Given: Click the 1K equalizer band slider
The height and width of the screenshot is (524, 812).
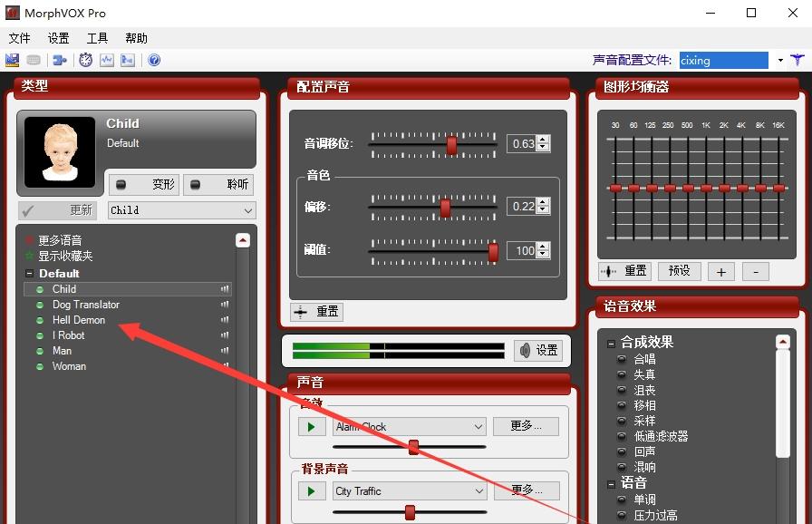Looking at the screenshot, I should tap(706, 188).
